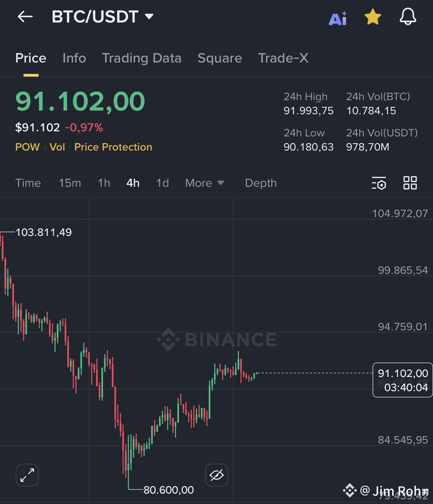Select the 1d chart interval
The width and height of the screenshot is (433, 504).
point(162,183)
